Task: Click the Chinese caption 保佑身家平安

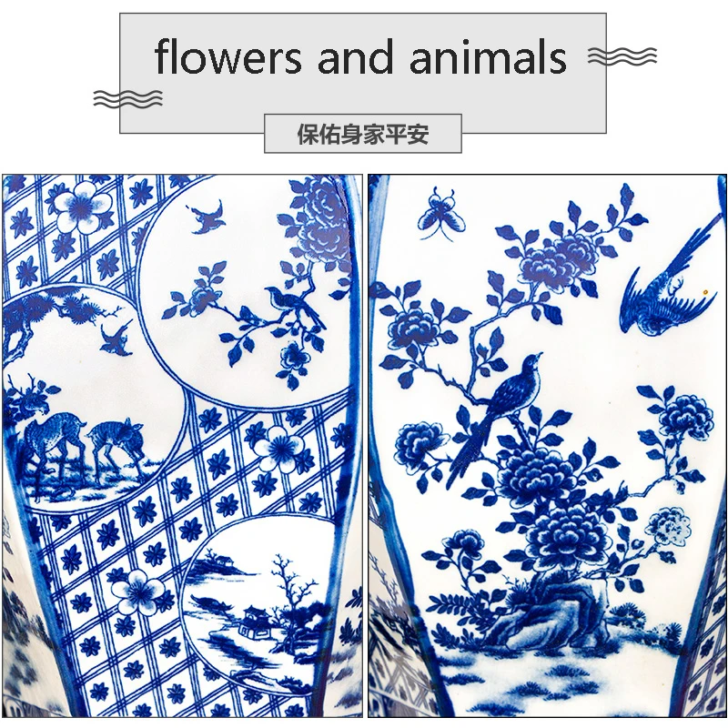Action: tap(362, 134)
